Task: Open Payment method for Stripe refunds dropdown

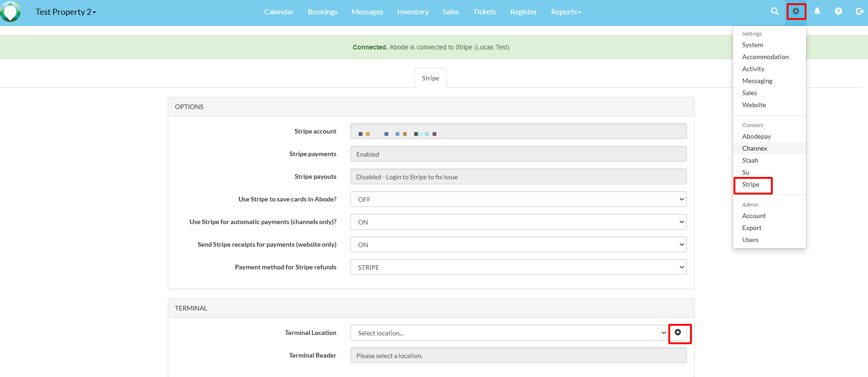Action: pyautogui.click(x=518, y=267)
